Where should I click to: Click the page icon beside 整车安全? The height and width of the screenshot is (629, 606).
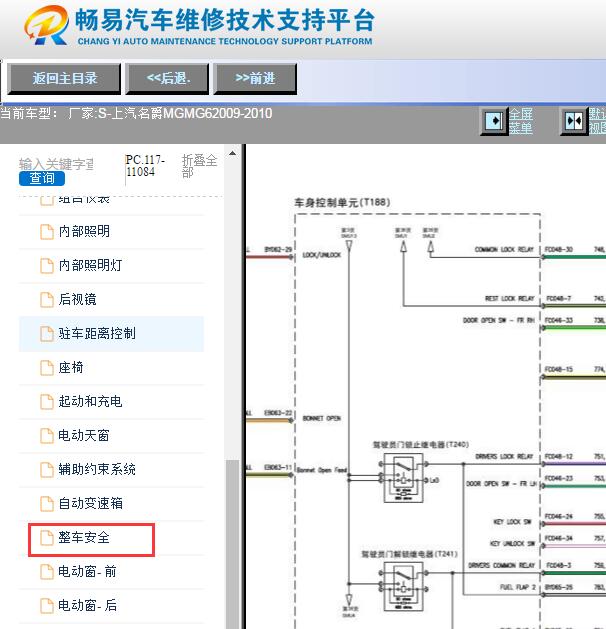tap(47, 538)
